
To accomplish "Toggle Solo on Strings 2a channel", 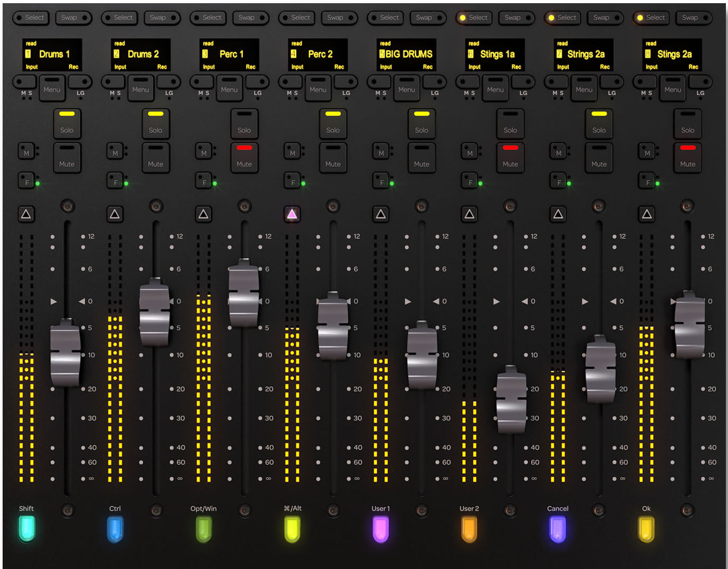I will [x=599, y=123].
